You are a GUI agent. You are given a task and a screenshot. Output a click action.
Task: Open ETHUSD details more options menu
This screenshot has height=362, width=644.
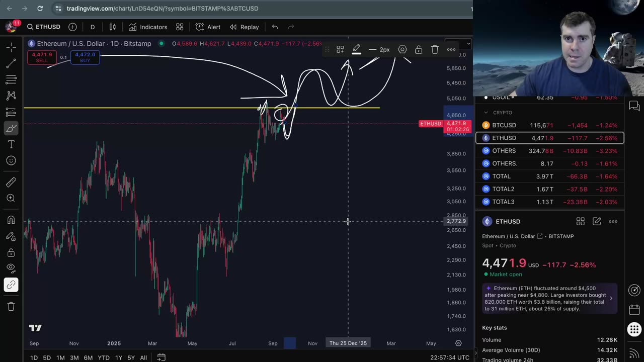pyautogui.click(x=613, y=221)
